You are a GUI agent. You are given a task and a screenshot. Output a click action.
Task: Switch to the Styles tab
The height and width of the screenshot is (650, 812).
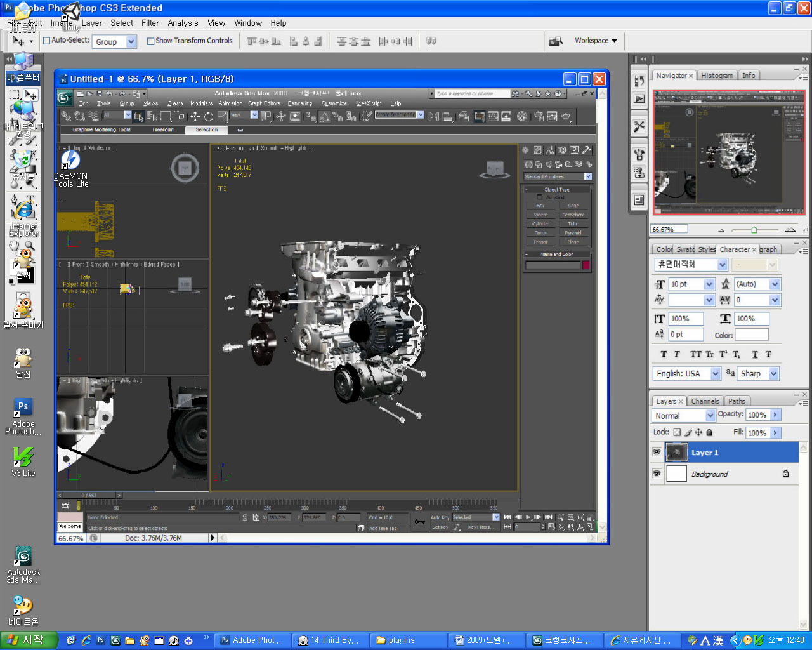(x=707, y=249)
